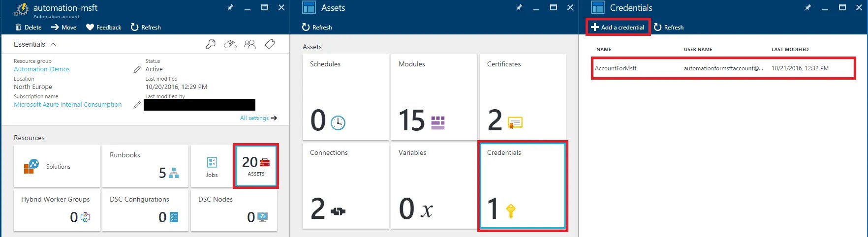
Task: Select AccountForMsft credential row
Action: [x=723, y=68]
